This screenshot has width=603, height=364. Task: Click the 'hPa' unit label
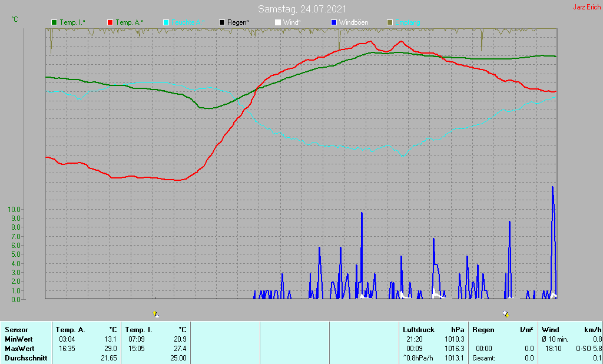(458, 330)
